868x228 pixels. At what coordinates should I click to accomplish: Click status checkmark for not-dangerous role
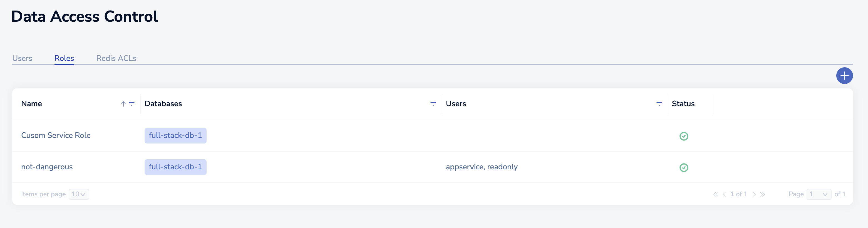(x=683, y=167)
